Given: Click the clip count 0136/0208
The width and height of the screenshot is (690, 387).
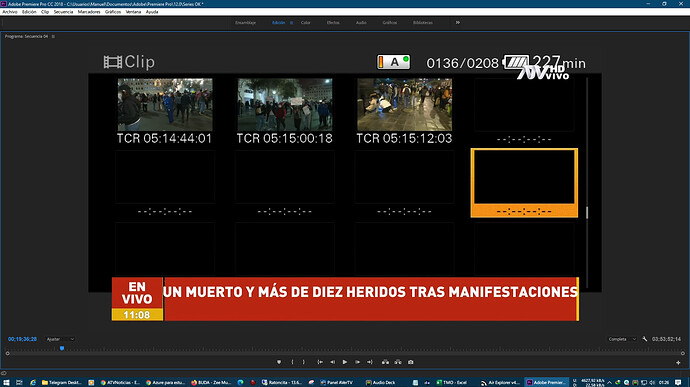Looking at the screenshot, I should pos(462,63).
